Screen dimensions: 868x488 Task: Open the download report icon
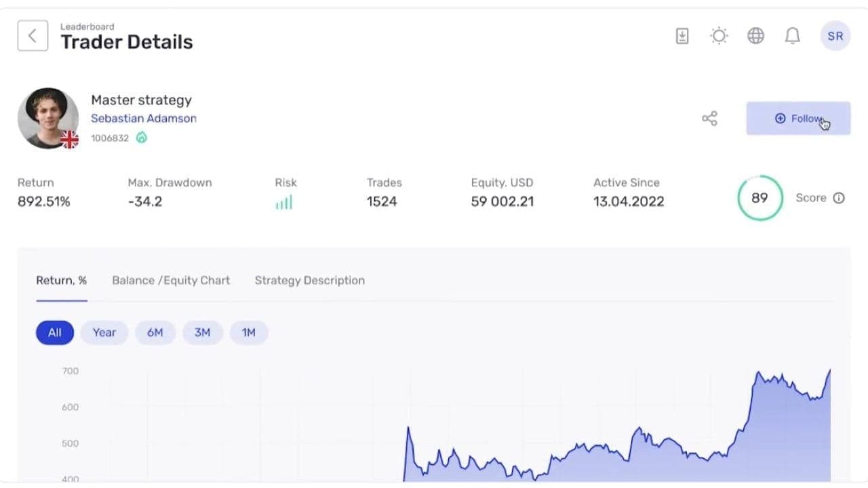point(682,36)
